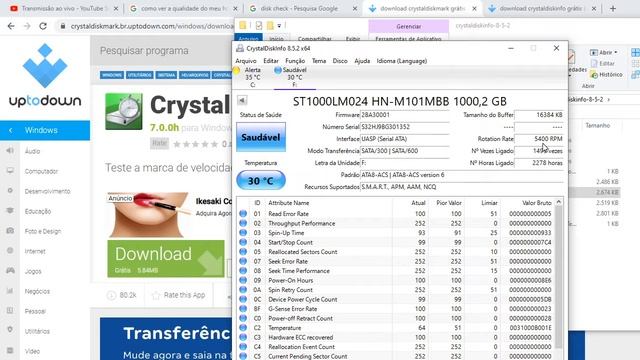Click the status dot for Power-On Hours
The image size is (640, 360).
pyautogui.click(x=243, y=280)
